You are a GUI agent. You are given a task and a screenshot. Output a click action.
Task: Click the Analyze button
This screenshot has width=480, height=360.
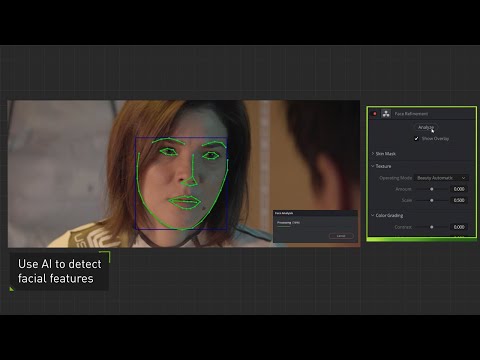click(x=426, y=127)
